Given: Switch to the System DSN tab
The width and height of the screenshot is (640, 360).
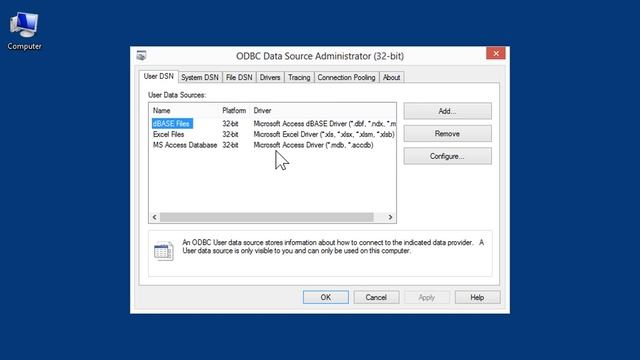Looking at the screenshot, I should pos(200,78).
